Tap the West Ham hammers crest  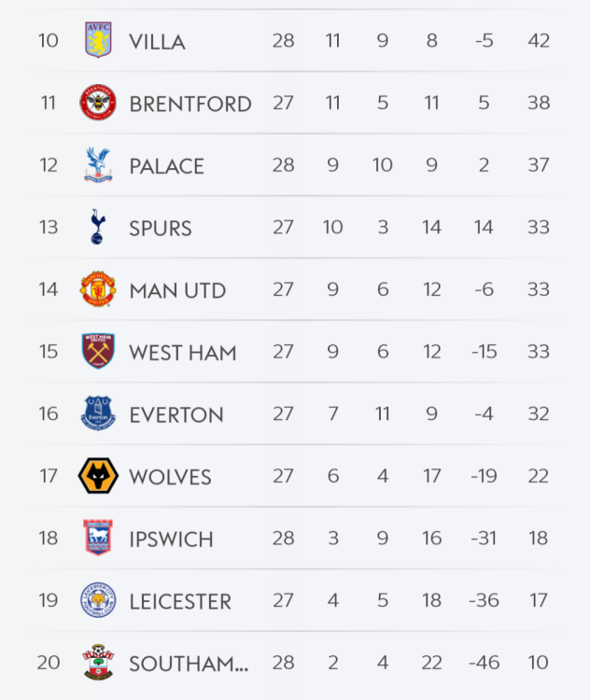98,352
